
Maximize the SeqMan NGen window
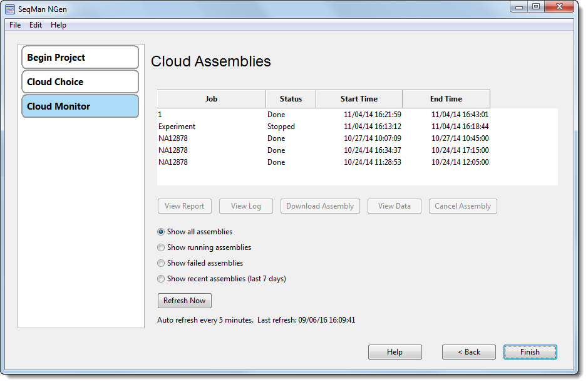[536, 7]
